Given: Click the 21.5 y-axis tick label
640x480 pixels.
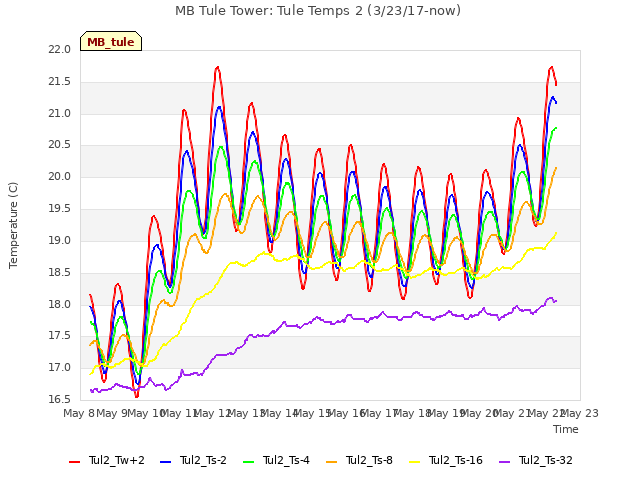Looking at the screenshot, I should tap(59, 82).
